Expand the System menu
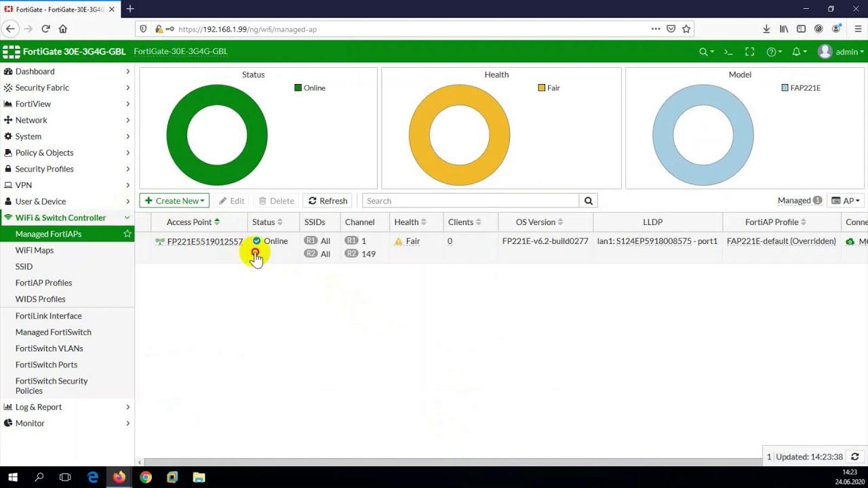Screen dimensions: 868x488 pos(67,136)
